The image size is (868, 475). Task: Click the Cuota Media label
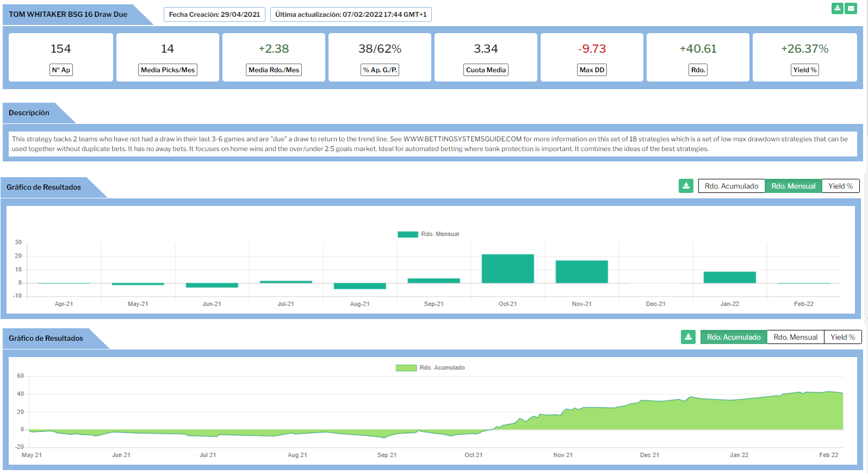click(x=486, y=70)
